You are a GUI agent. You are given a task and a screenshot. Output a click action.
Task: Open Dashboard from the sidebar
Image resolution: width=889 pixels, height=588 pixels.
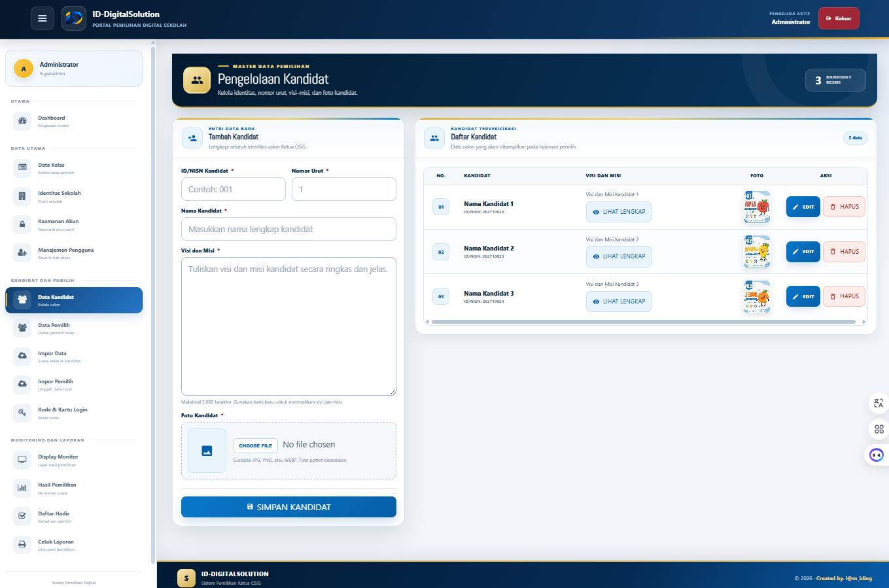74,121
